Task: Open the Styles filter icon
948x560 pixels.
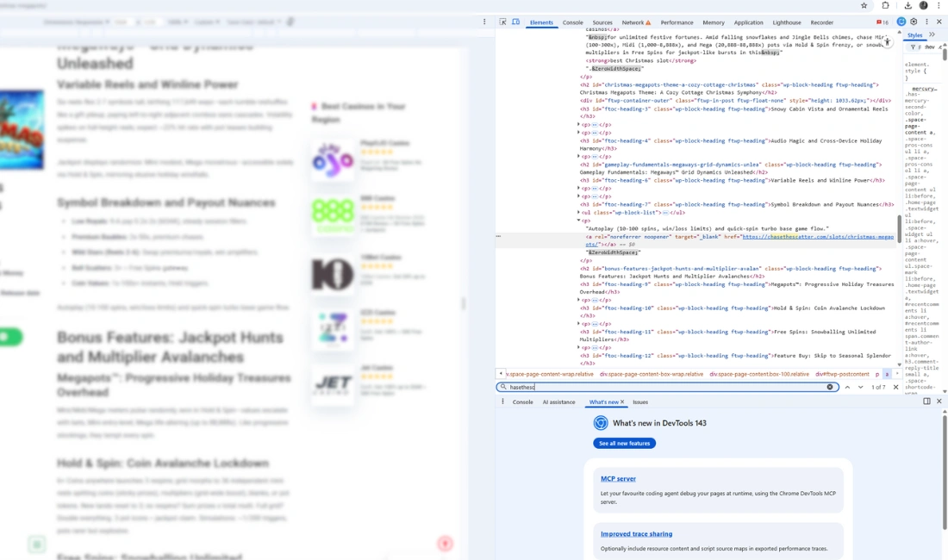Action: (x=913, y=47)
